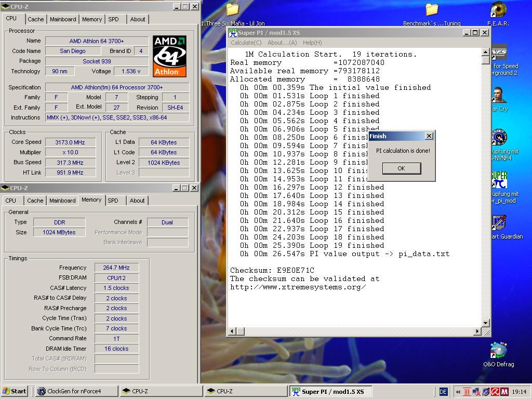Viewport: 532px width, 399px height.
Task: Open the Smart Guardian desktop shortcut
Action: pyautogui.click(x=499, y=222)
